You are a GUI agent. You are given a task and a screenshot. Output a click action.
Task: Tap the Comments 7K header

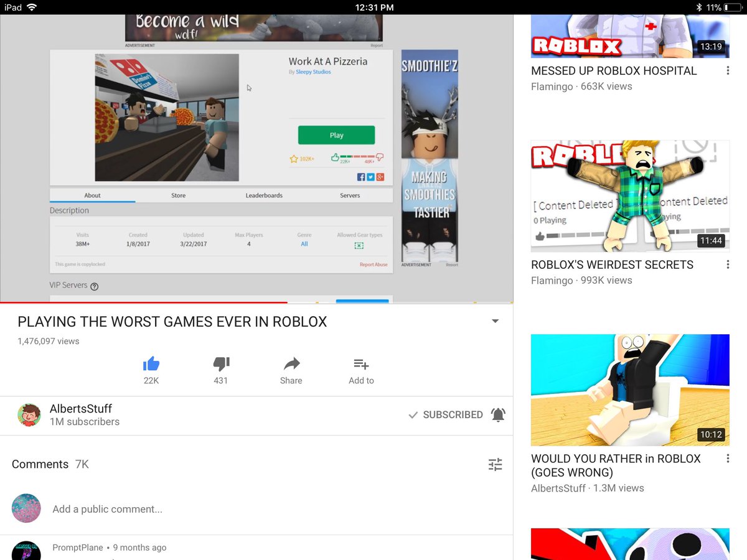coord(50,464)
